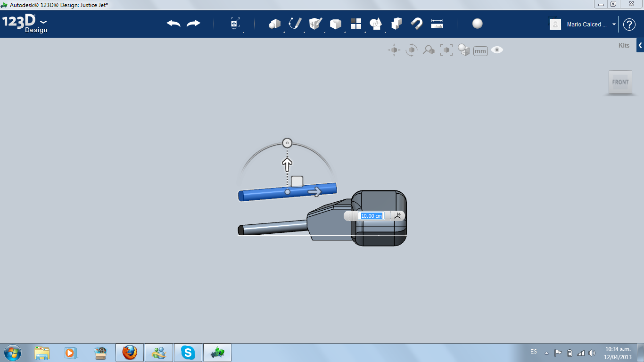Open the display style cube options
This screenshot has height=362, width=644.
click(x=464, y=50)
